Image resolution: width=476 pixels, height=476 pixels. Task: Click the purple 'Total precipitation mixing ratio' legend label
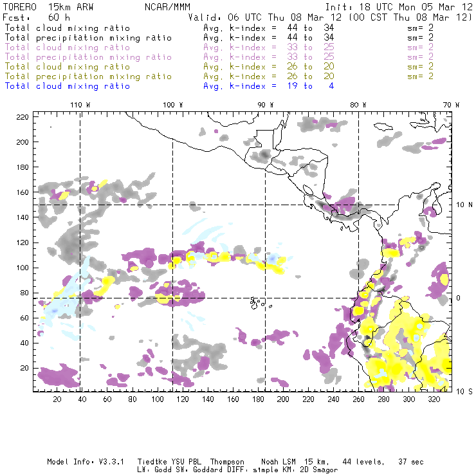click(x=88, y=57)
